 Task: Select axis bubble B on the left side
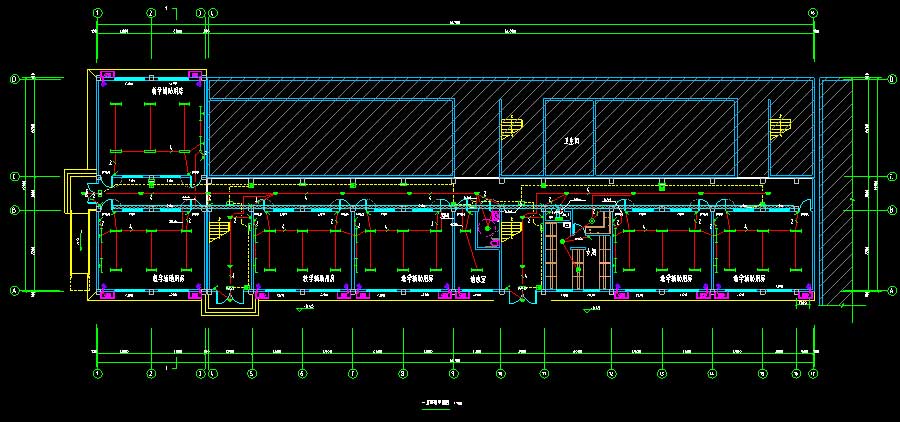point(14,210)
